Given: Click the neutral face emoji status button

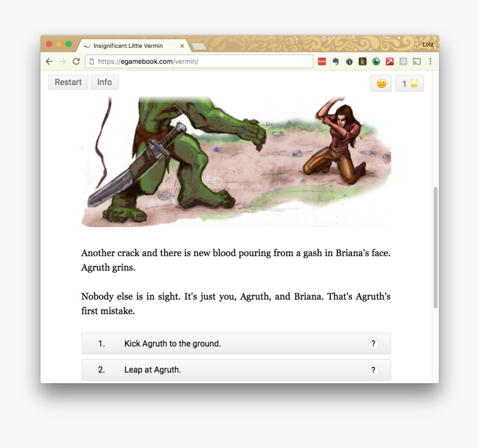Looking at the screenshot, I should pyautogui.click(x=380, y=83).
